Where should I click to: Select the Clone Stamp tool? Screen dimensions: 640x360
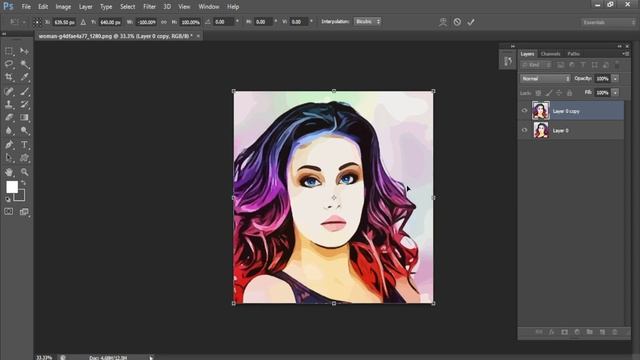[9, 104]
